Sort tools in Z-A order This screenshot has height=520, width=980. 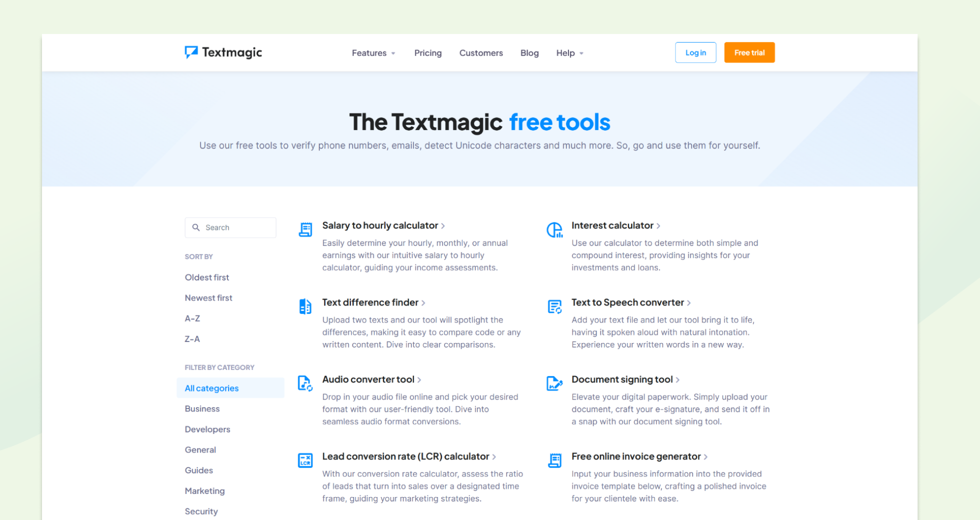coord(192,339)
